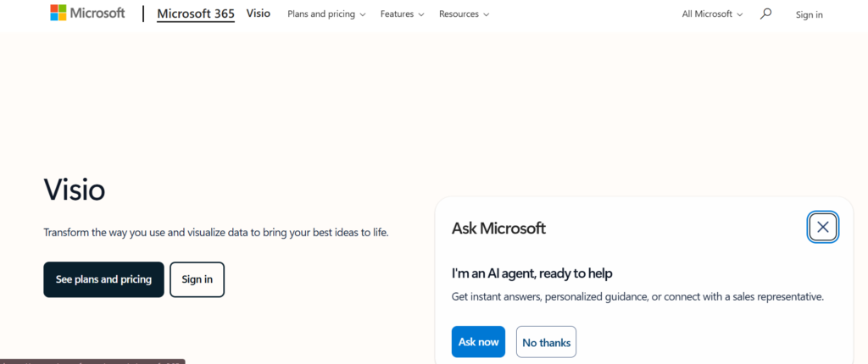Viewport: 868px width, 364px height.
Task: Expand the Plans and pricing menu
Action: click(326, 14)
